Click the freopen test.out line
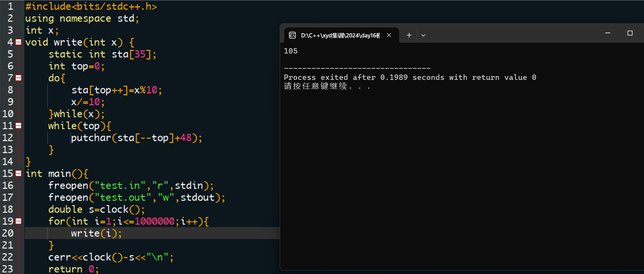This screenshot has height=274, width=644. [x=136, y=198]
